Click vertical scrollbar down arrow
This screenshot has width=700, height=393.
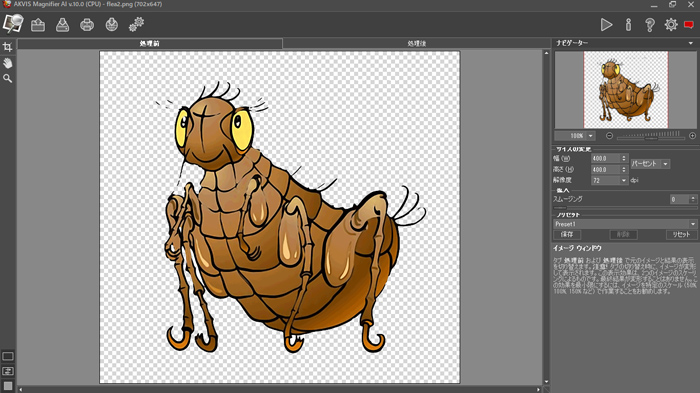point(546,382)
